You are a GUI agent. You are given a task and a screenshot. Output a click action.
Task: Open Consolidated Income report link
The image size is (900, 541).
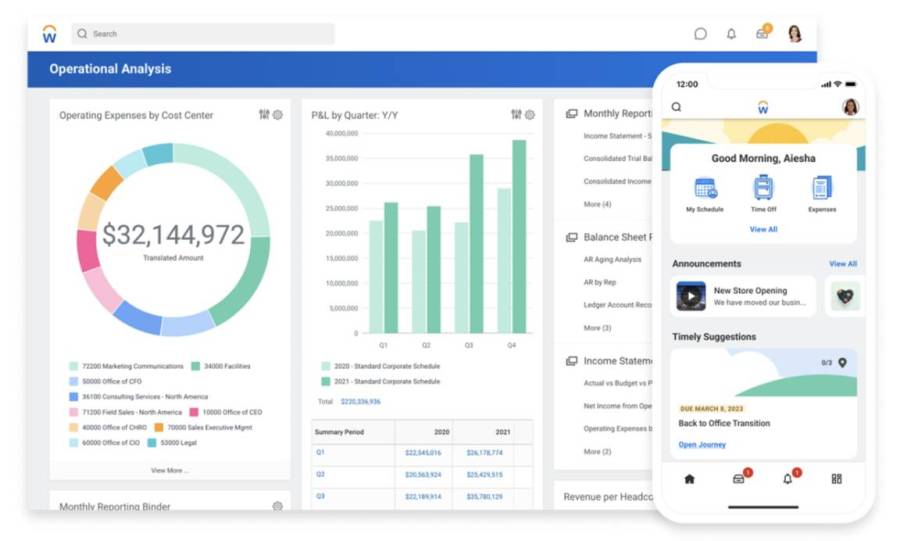click(x=618, y=181)
